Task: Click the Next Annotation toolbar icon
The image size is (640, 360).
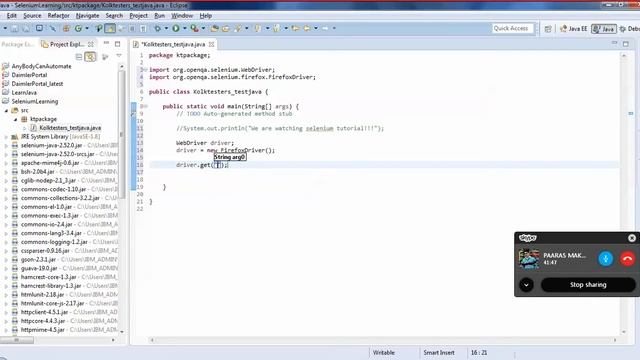Action: click(x=258, y=29)
